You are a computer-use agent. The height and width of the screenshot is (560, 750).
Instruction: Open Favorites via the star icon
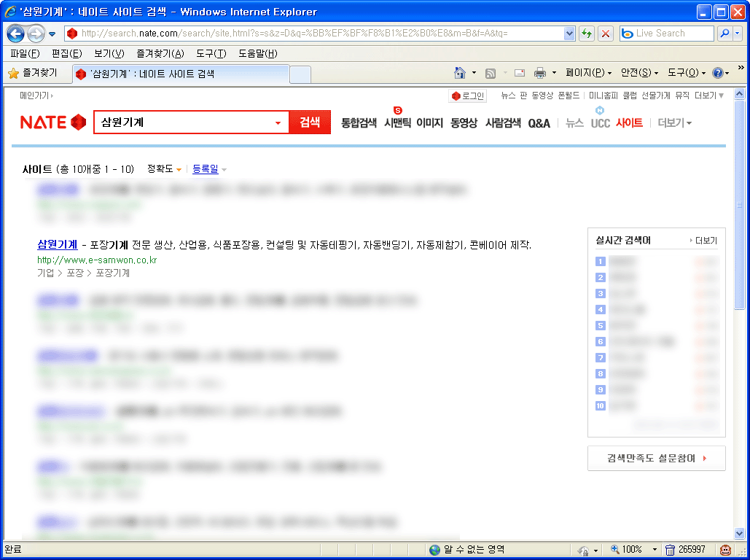tap(13, 73)
